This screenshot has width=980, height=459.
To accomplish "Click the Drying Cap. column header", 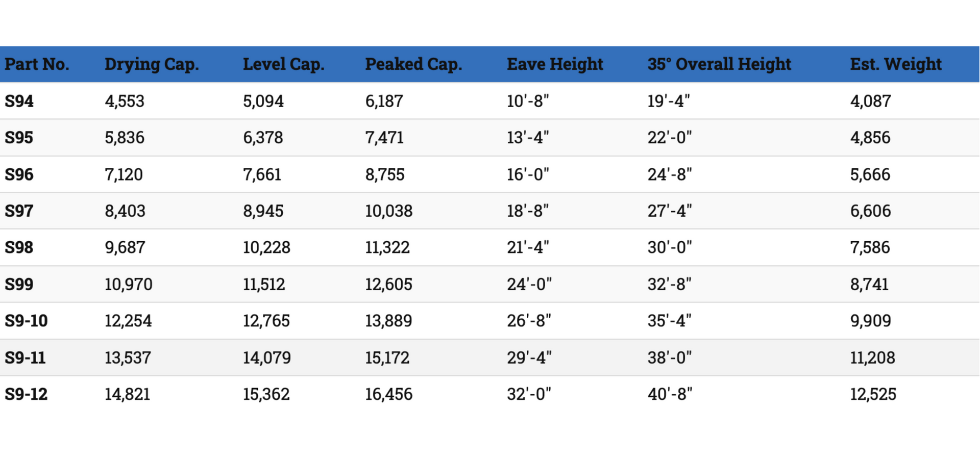I will tap(152, 64).
